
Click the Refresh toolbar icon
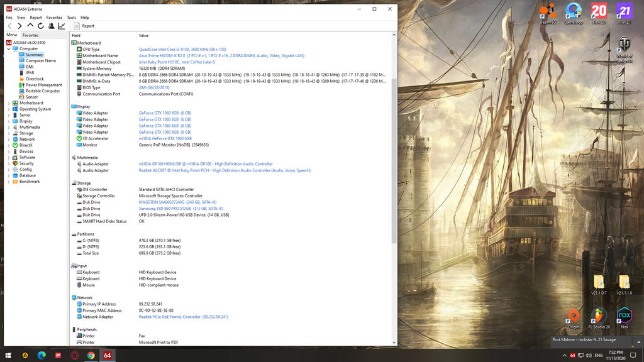(41, 26)
